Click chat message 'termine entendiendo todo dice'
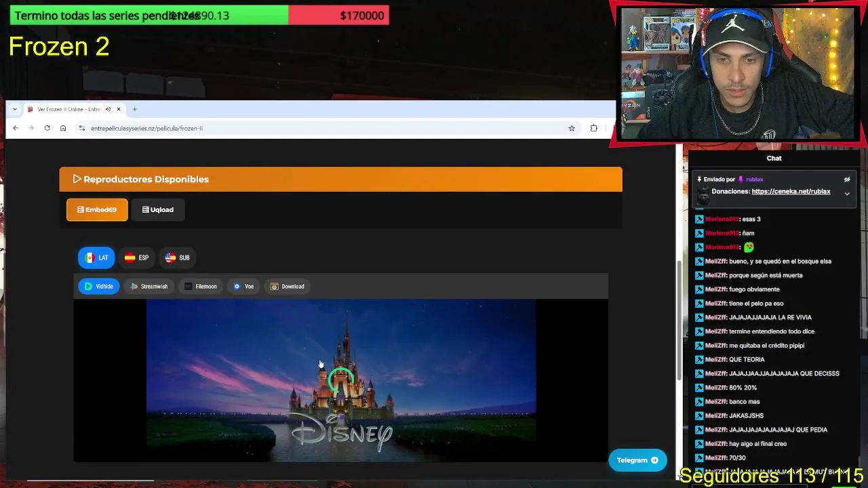Viewport: 868px width, 488px height. [x=772, y=331]
